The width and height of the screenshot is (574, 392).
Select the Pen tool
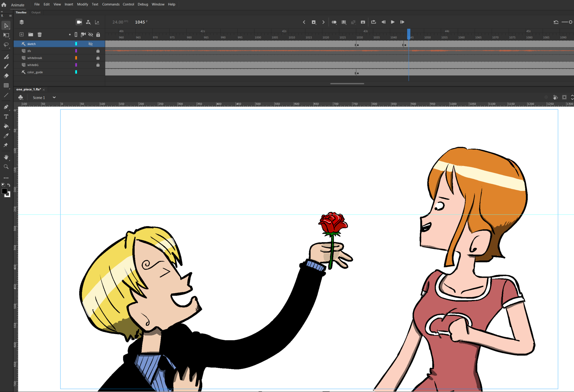6,107
